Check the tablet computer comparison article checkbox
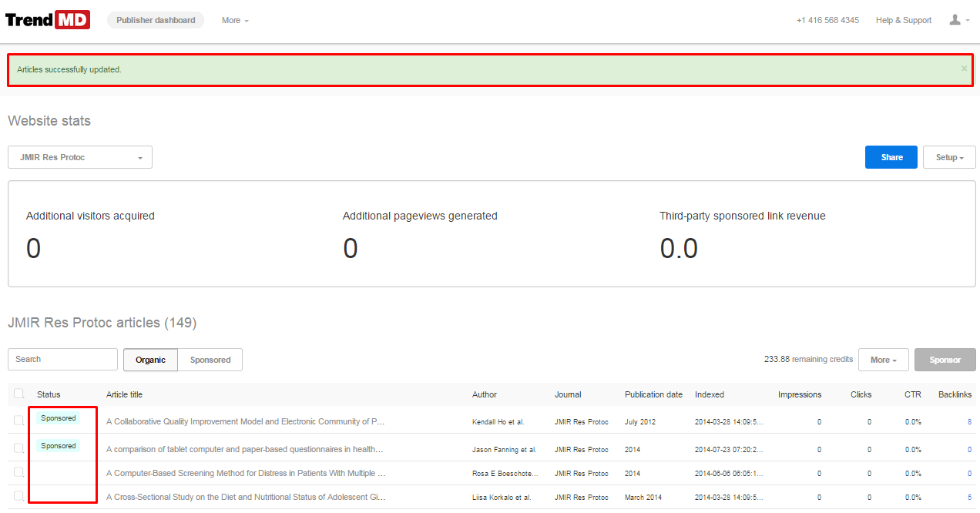This screenshot has height=513, width=980. point(18,448)
